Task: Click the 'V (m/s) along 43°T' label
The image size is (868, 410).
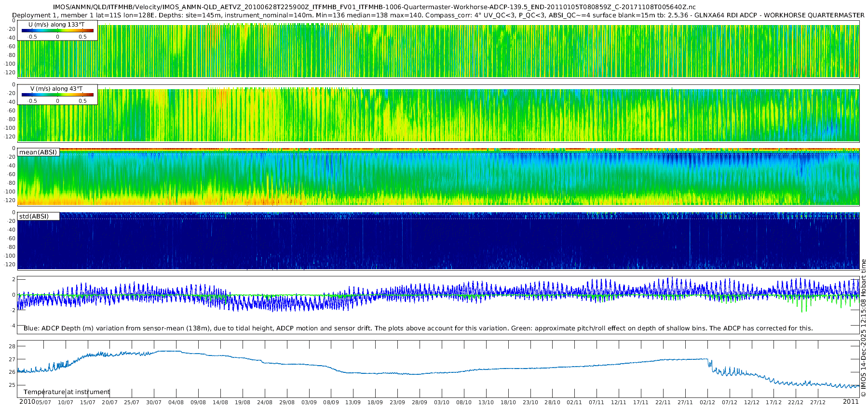Action: pos(56,89)
